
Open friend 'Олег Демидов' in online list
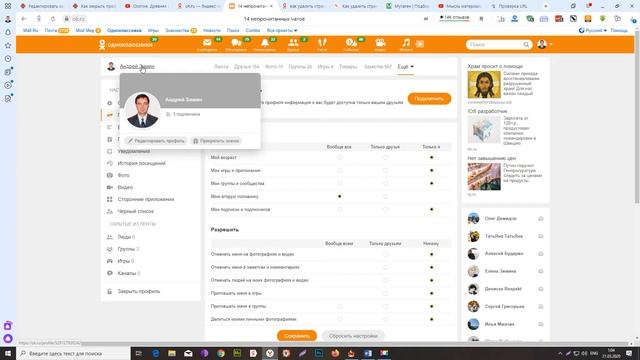[x=500, y=219]
